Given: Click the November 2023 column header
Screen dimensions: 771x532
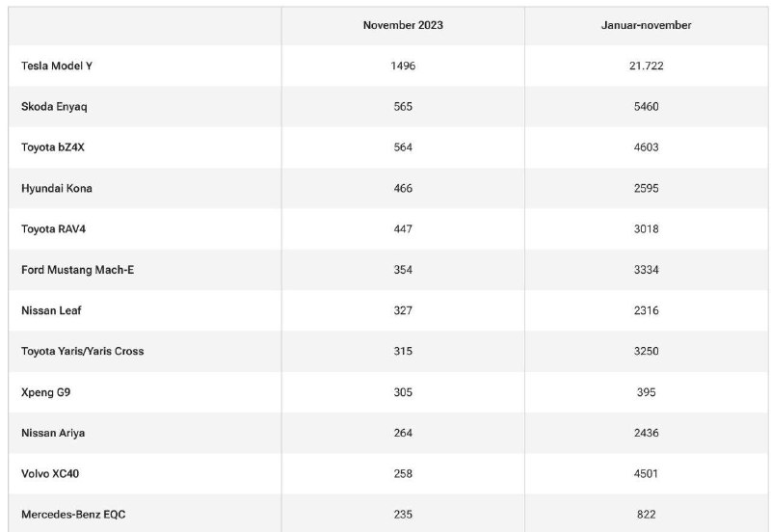Looking at the screenshot, I should 403,25.
